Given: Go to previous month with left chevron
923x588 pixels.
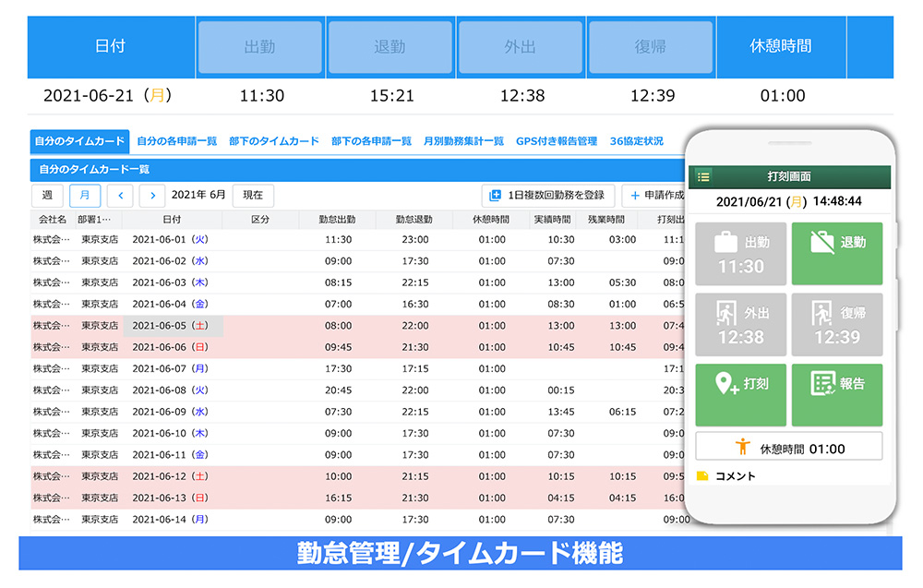Looking at the screenshot, I should click(x=120, y=195).
